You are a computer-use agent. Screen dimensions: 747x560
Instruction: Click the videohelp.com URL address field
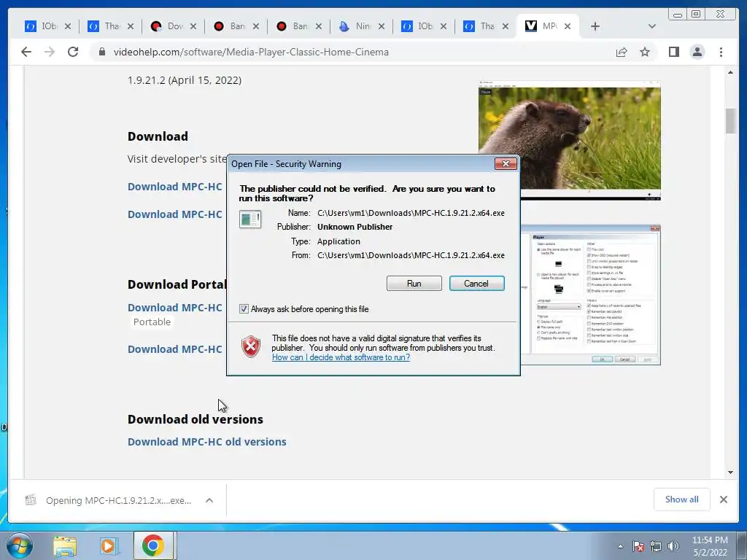(251, 52)
